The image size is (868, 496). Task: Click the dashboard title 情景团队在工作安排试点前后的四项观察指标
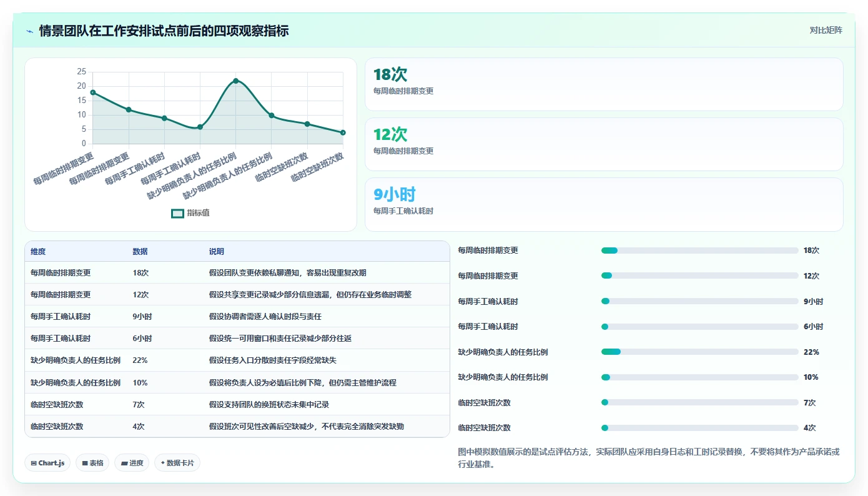tap(164, 31)
